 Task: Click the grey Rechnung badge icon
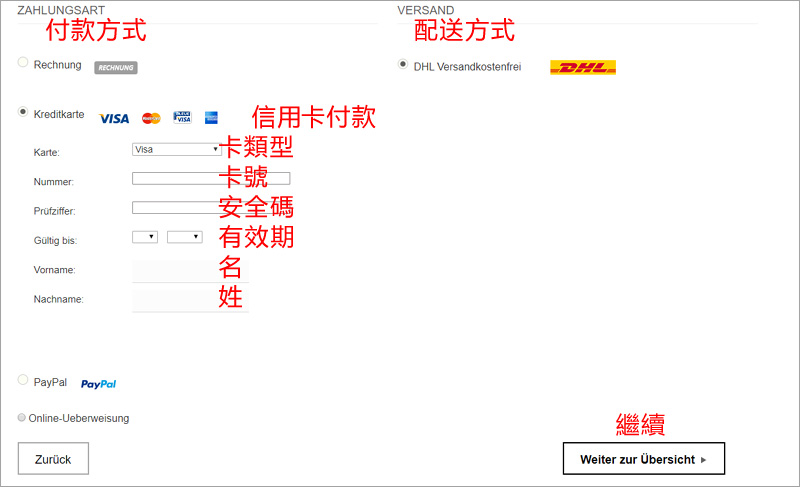(x=115, y=68)
